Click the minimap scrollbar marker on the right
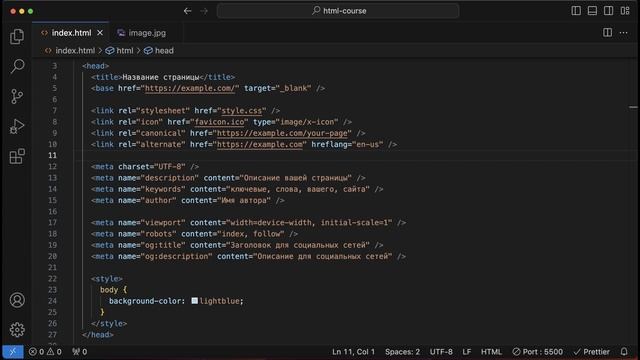The image size is (640, 360). point(633,107)
